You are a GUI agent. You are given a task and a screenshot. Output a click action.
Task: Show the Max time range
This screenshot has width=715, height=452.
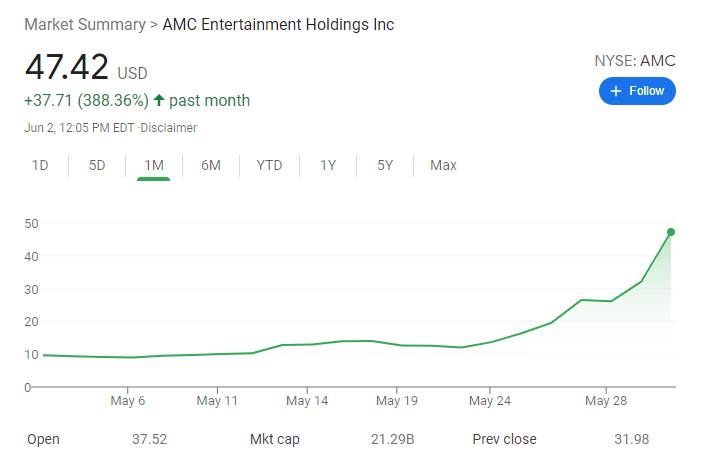pyautogui.click(x=443, y=165)
